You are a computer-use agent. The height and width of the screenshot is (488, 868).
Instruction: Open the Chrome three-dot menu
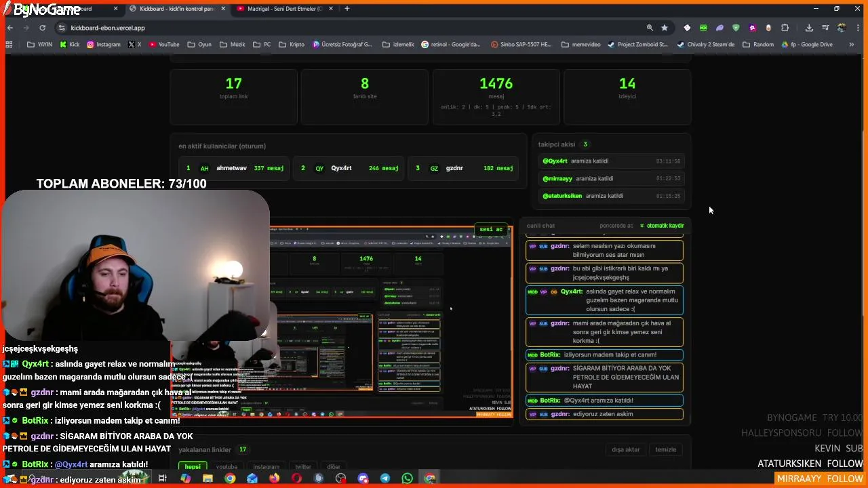coord(858,28)
